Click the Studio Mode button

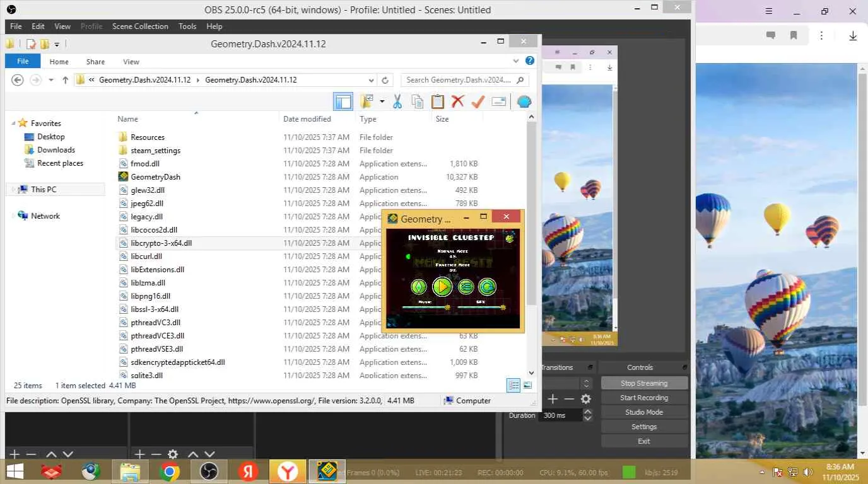(x=643, y=412)
